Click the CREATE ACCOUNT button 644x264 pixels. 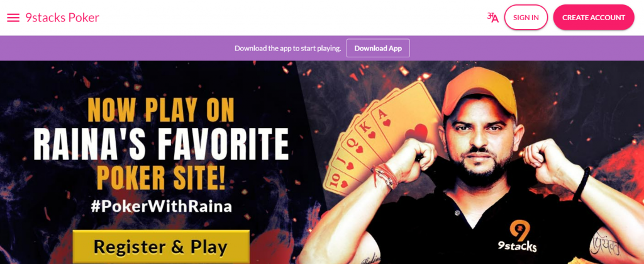point(594,17)
